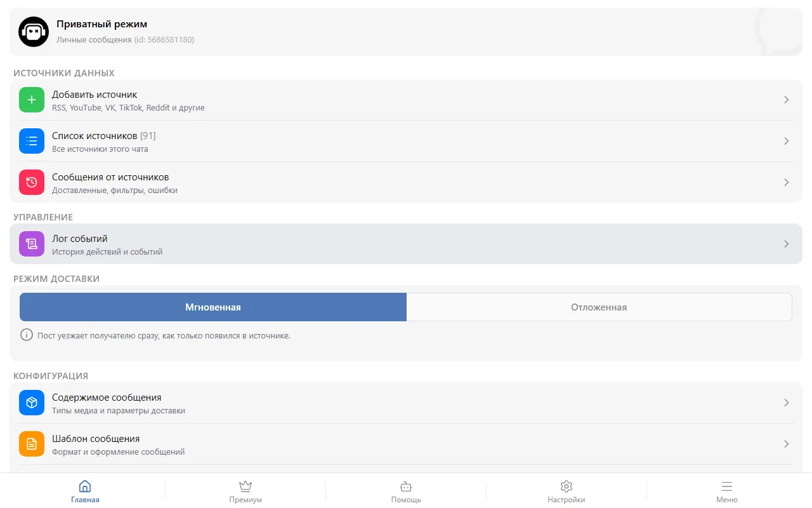
Task: Click the gear Настройки icon
Action: (566, 486)
